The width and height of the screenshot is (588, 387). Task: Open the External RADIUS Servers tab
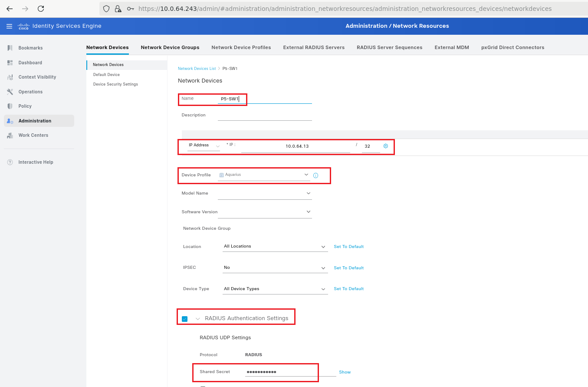point(314,47)
